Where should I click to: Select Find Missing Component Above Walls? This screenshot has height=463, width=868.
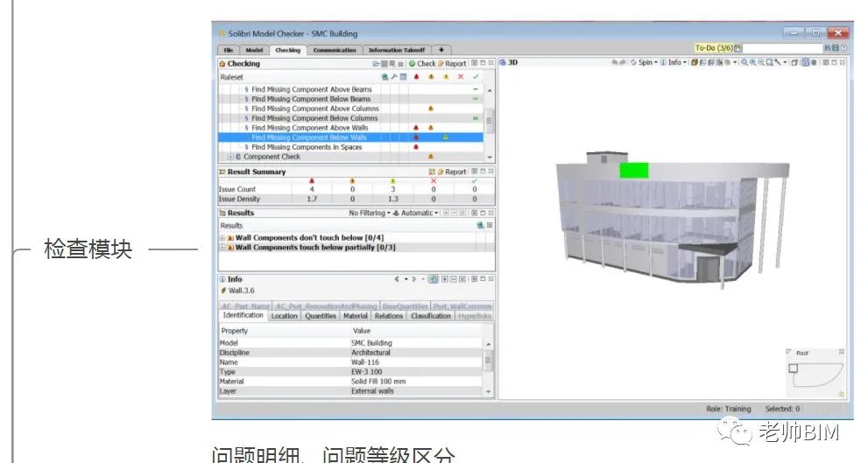(x=309, y=128)
